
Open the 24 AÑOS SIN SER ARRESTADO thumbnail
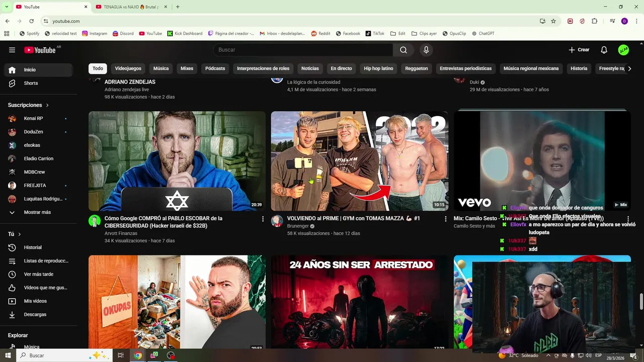pyautogui.click(x=359, y=302)
